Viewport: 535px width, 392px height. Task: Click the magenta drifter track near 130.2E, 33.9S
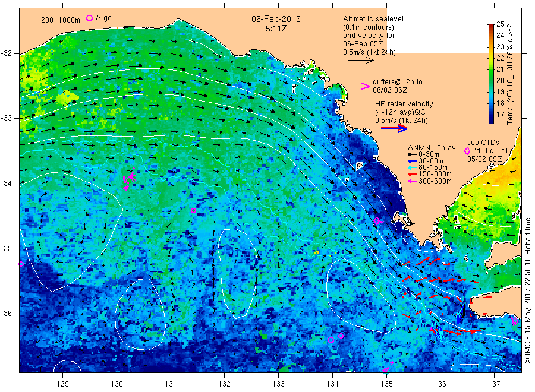tap(130, 179)
